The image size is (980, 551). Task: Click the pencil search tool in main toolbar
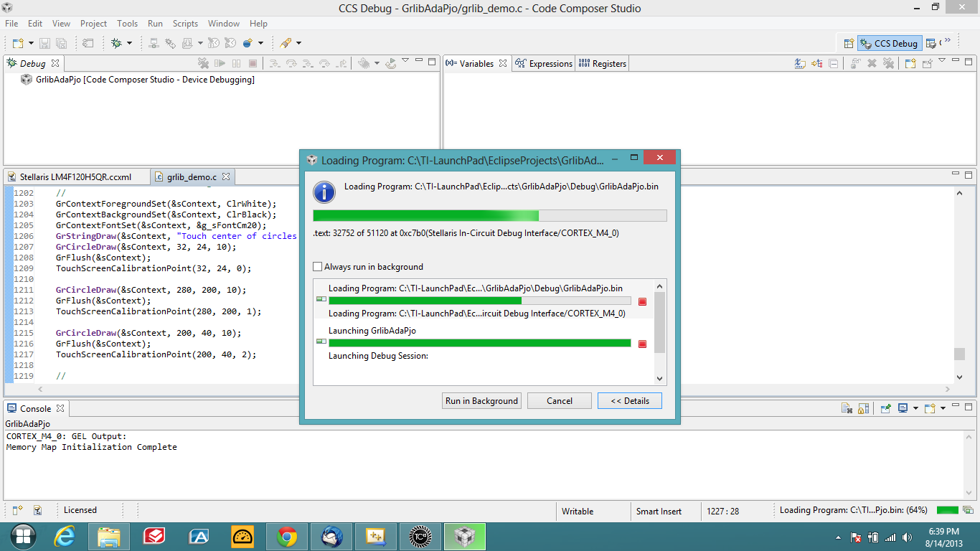tap(286, 43)
